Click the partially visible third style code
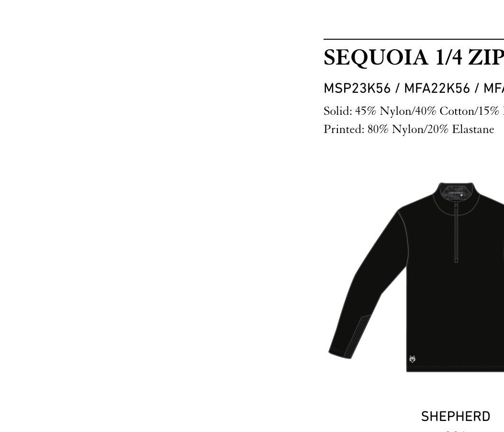Viewport: 504px width, 432px height. coord(494,89)
